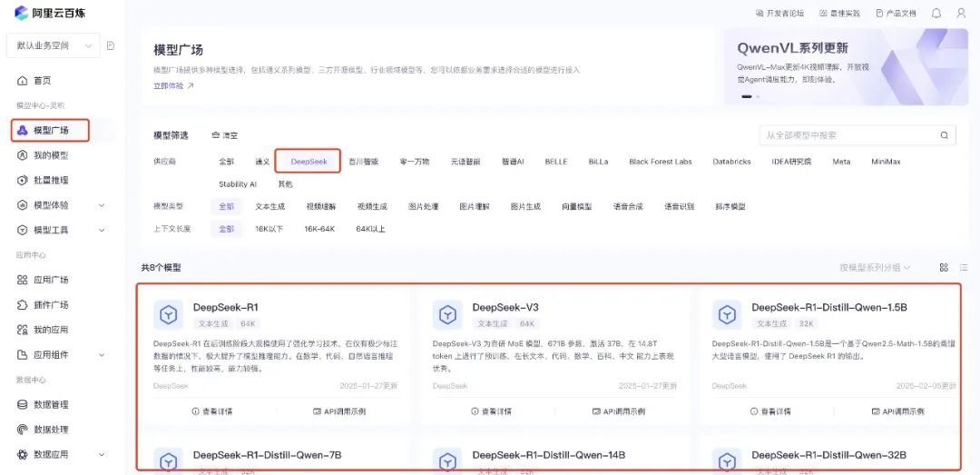Click API调用示例 on the DeepSeek-V3 card
This screenshot has width=980, height=475.
[619, 411]
